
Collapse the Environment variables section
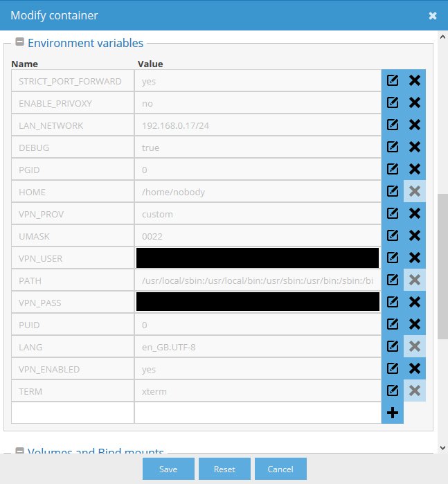20,42
